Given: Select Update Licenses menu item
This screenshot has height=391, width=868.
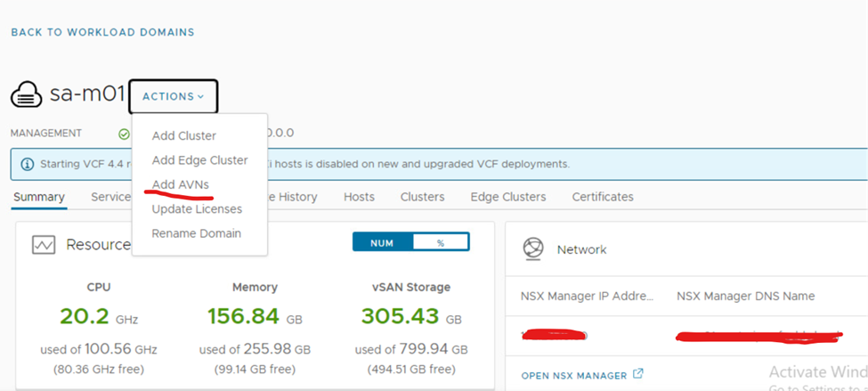Looking at the screenshot, I should tap(197, 209).
